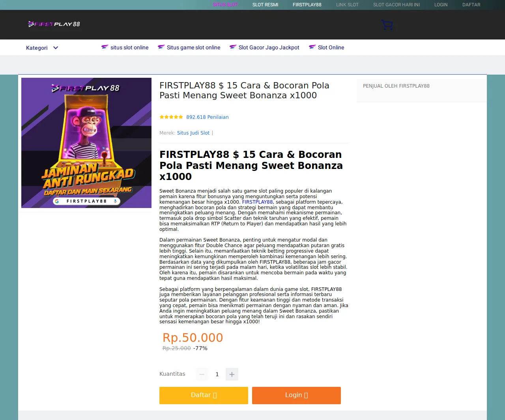This screenshot has height=420, width=505.
Task: Follow FIRSTPLAY88 link in description paragraph
Action: [257, 202]
